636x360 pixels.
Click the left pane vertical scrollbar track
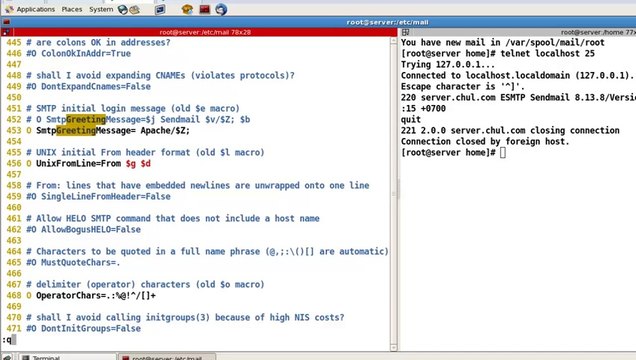[393, 194]
